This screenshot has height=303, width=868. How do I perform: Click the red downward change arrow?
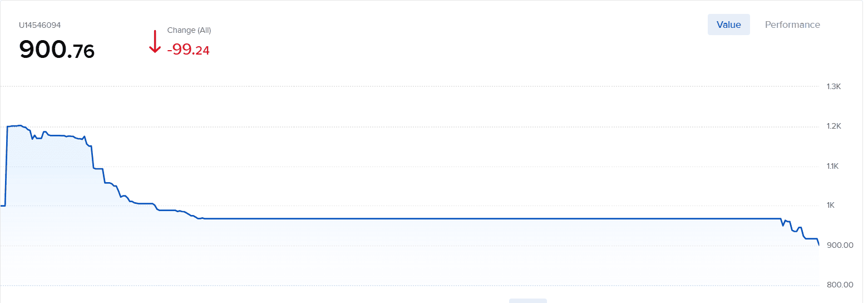click(155, 42)
